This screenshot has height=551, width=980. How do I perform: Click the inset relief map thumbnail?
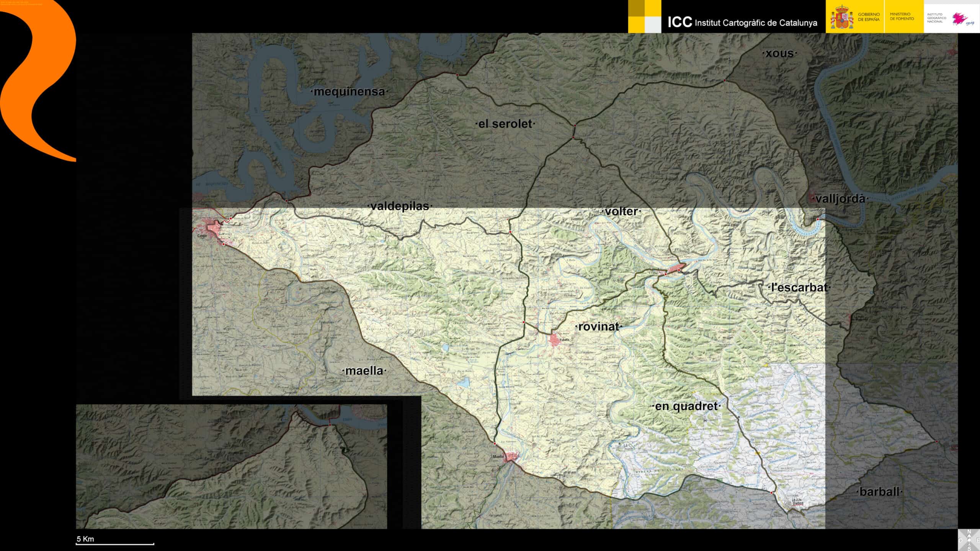231,466
